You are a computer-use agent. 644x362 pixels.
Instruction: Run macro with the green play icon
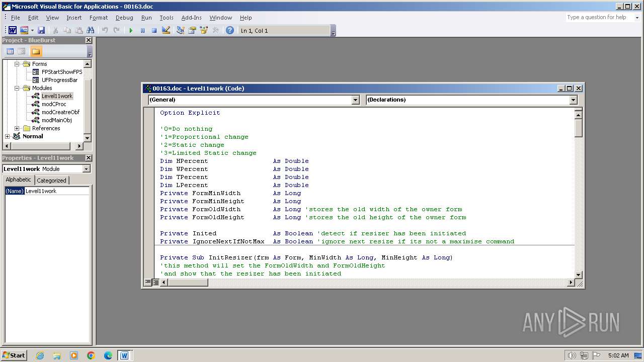pyautogui.click(x=131, y=31)
